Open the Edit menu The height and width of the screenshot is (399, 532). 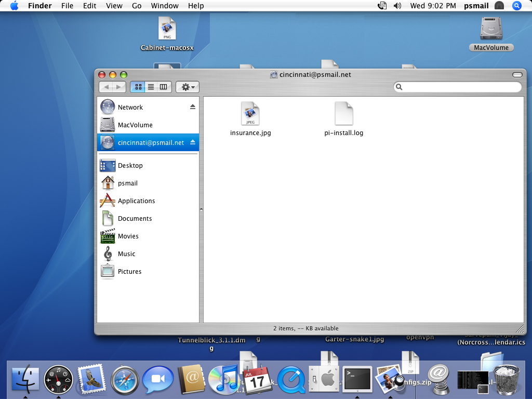coord(89,6)
